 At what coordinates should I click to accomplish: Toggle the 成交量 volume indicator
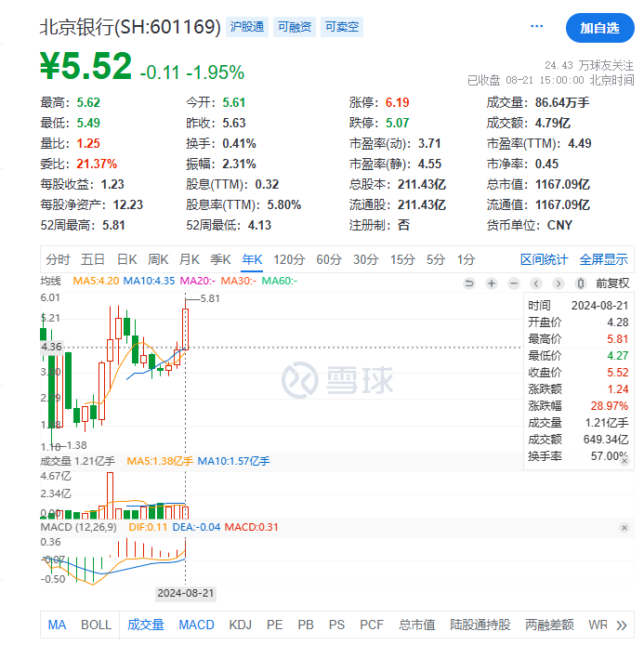(x=145, y=625)
